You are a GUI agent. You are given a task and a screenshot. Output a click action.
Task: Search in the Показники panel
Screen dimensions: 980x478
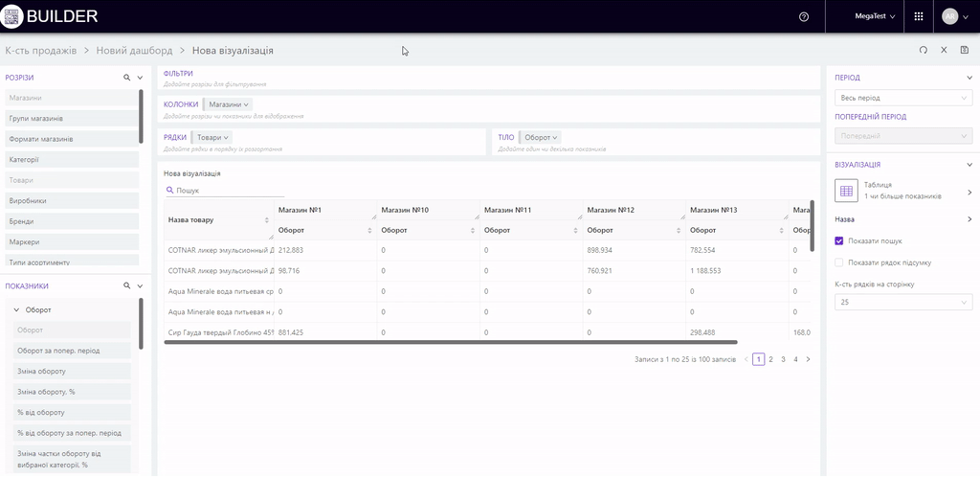(126, 285)
